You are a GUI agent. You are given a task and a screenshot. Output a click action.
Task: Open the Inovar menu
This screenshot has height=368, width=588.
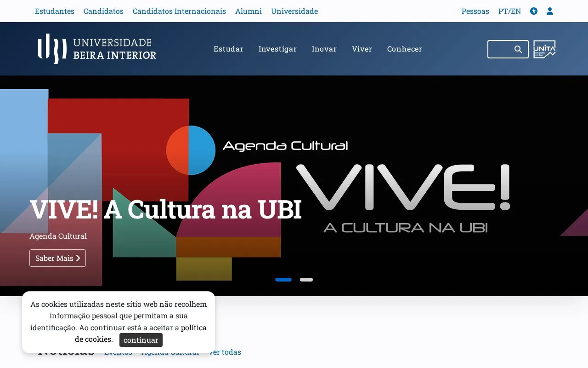324,49
